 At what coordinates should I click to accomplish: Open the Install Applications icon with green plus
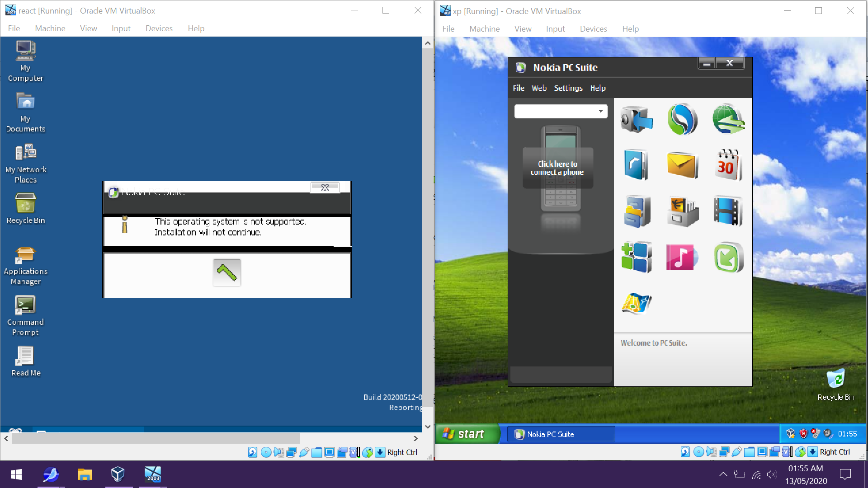pos(636,257)
